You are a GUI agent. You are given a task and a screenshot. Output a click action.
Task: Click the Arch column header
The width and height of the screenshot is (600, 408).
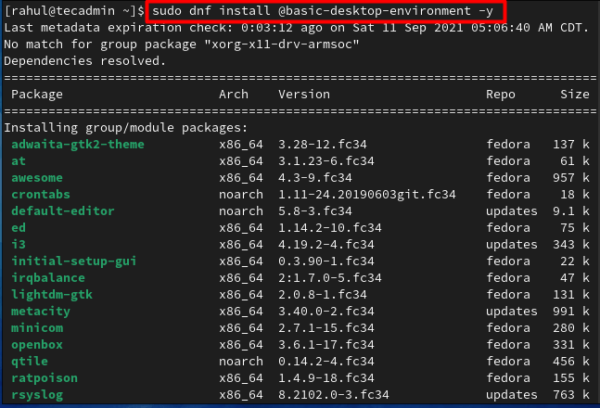click(x=234, y=94)
